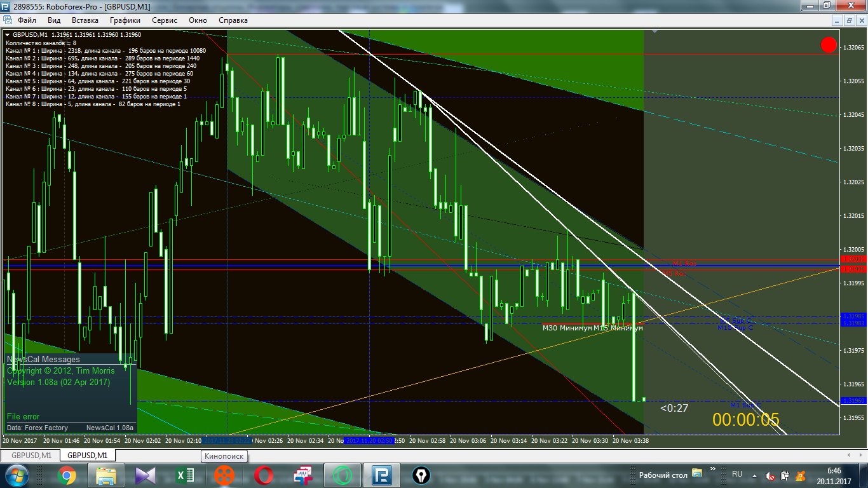Open Excel from the taskbar

pyautogui.click(x=184, y=475)
